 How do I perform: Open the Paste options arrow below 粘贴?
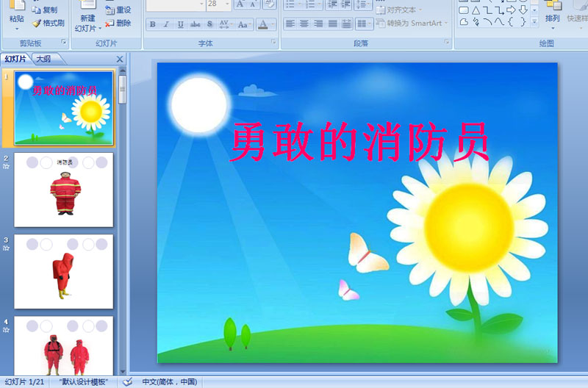click(x=16, y=29)
